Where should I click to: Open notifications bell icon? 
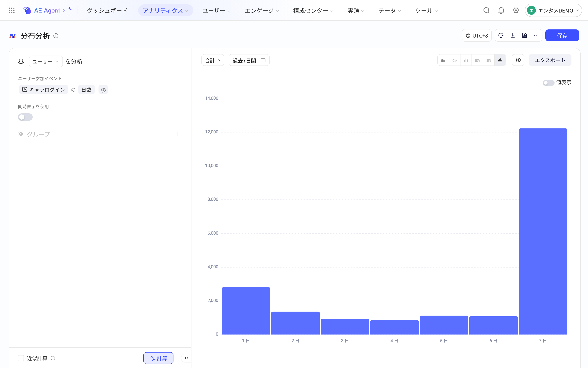501,10
